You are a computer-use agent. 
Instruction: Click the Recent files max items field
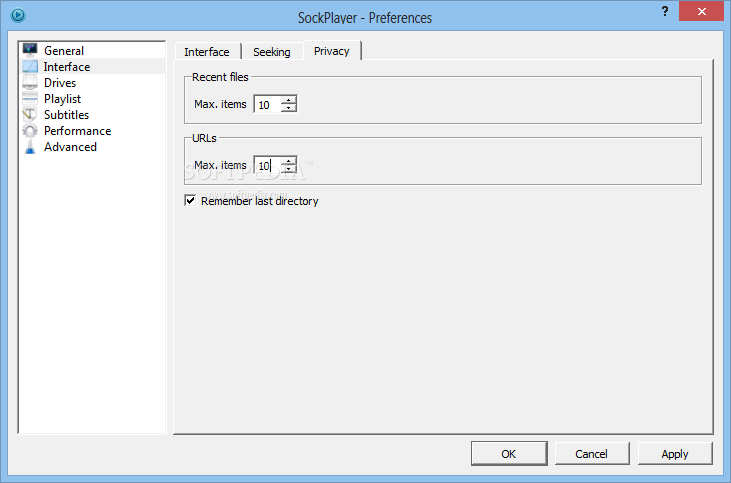pyautogui.click(x=267, y=104)
